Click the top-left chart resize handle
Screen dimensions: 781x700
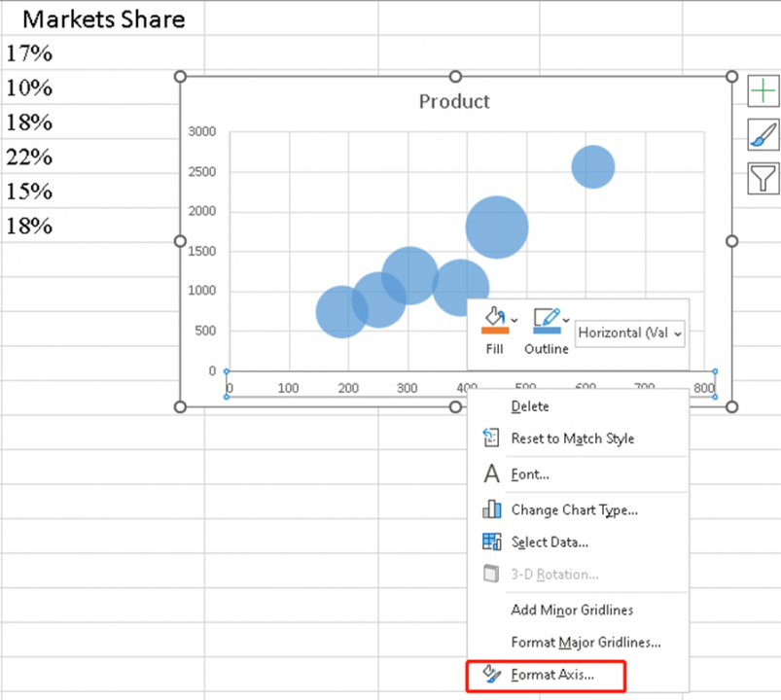(180, 77)
